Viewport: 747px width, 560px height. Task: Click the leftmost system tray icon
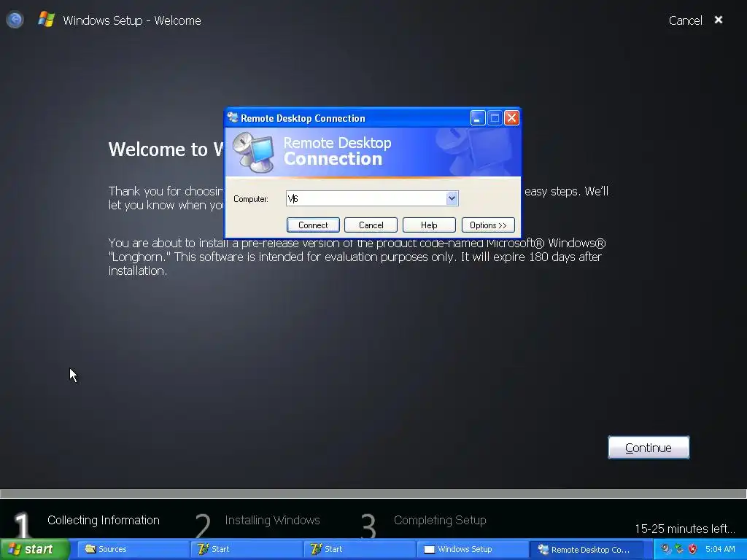pos(666,549)
